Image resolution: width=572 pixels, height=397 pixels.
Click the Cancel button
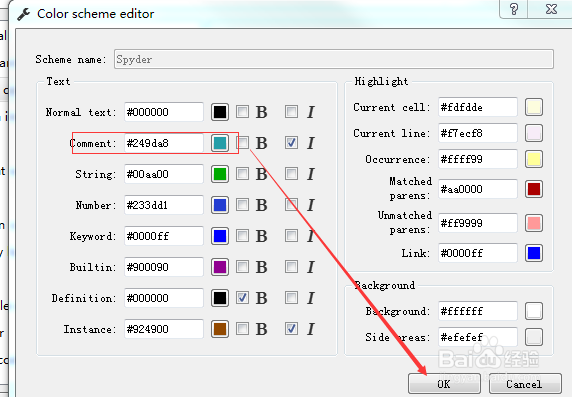pos(525,384)
